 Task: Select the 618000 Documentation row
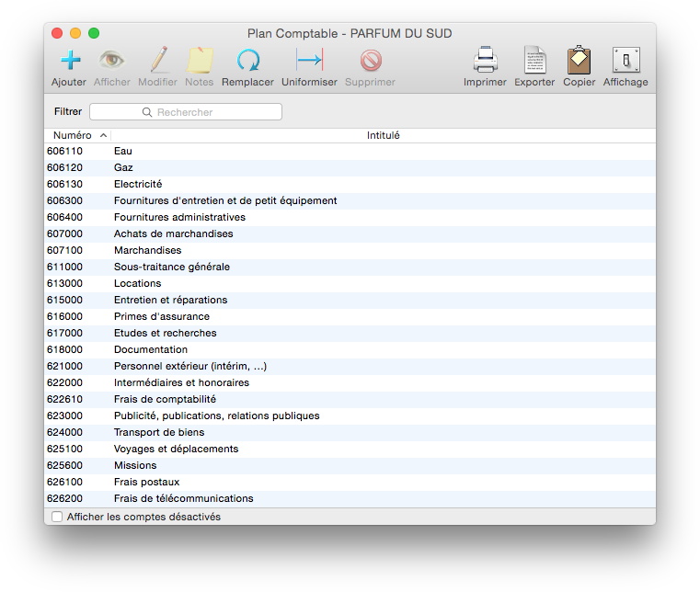[350, 349]
